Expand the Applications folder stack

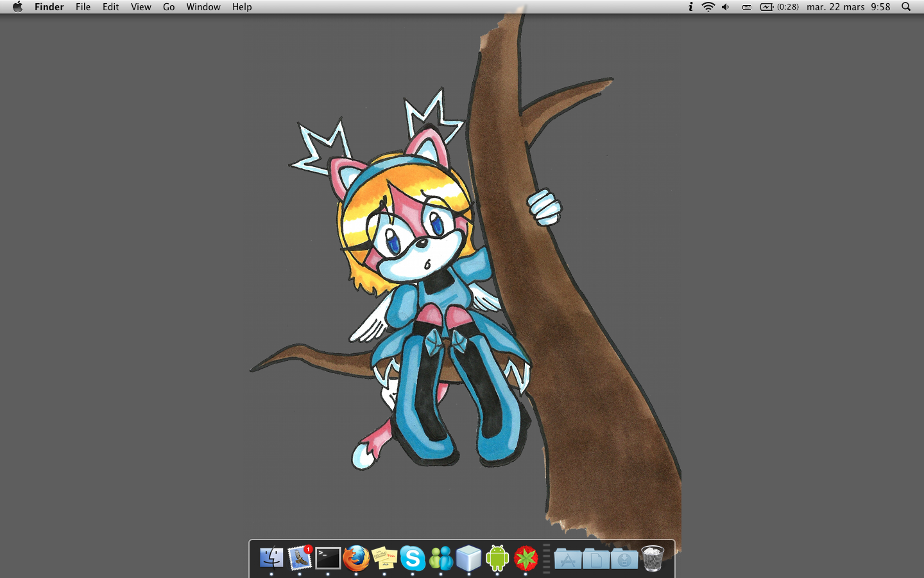(568, 559)
